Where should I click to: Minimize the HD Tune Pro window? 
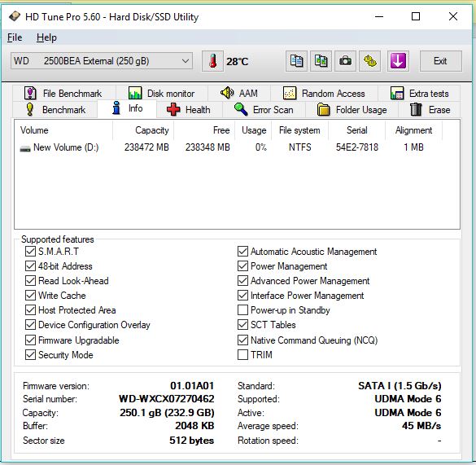click(x=379, y=16)
